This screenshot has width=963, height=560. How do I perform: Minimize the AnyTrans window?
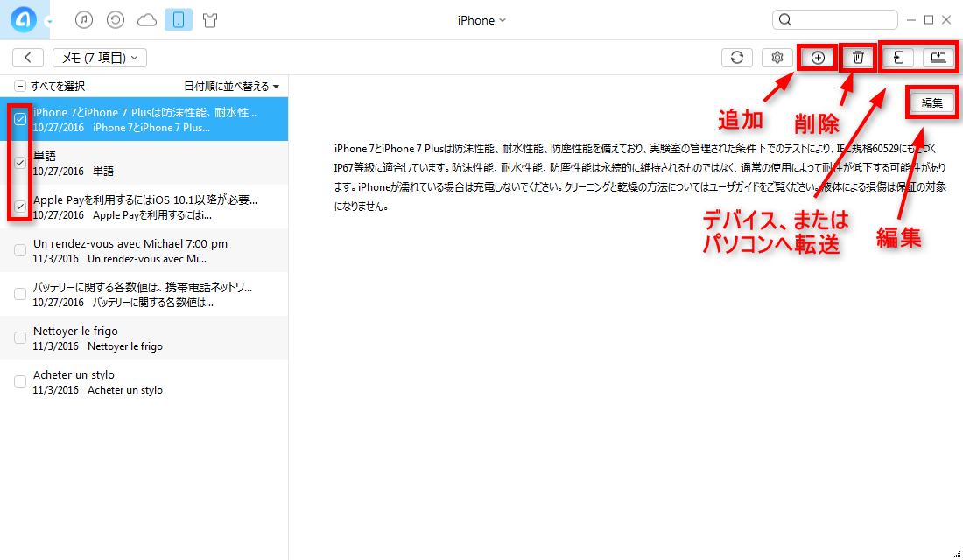coord(911,20)
